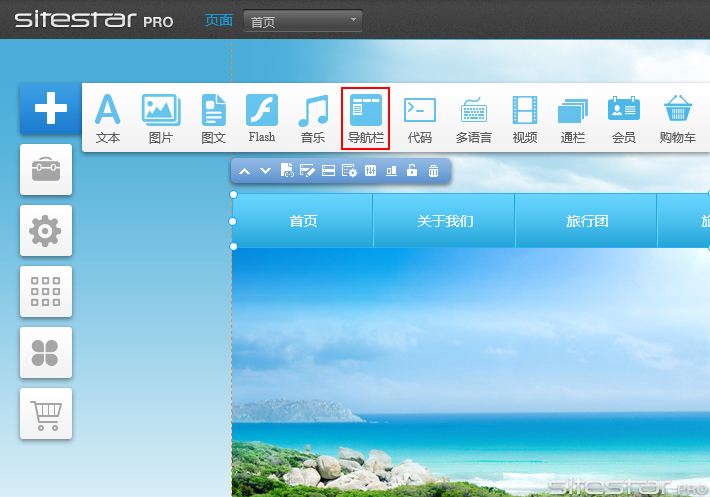Add the 购物车 shopping cart module
Screen dimensions: 710x497
click(678, 118)
